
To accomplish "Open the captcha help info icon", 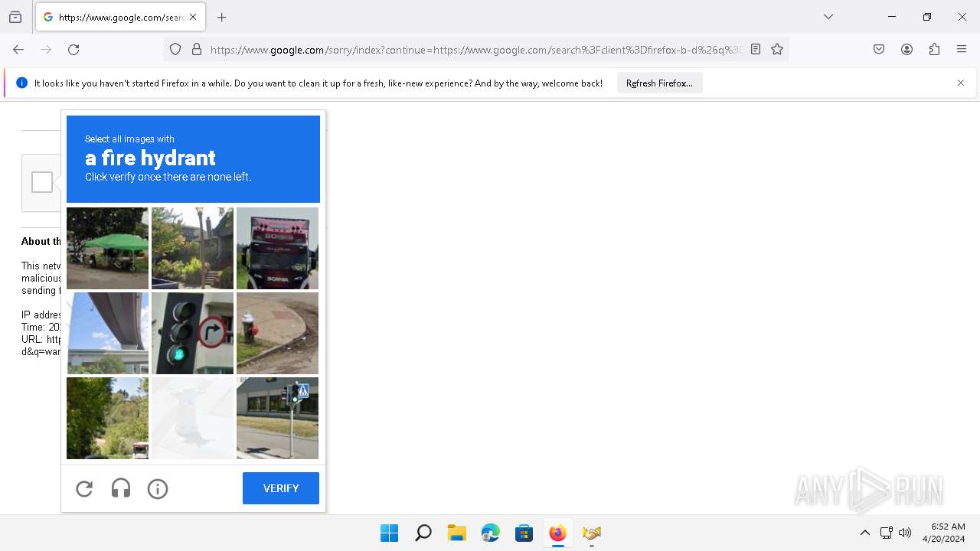I will tap(158, 488).
